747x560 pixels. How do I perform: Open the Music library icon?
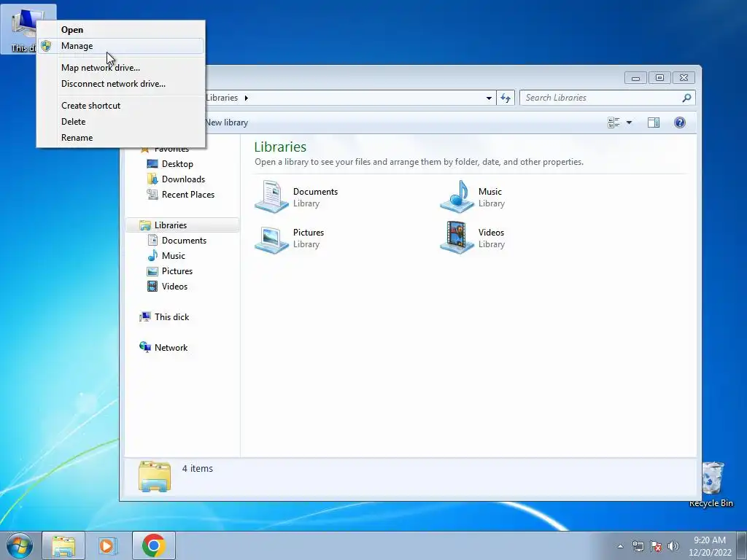[x=457, y=196]
